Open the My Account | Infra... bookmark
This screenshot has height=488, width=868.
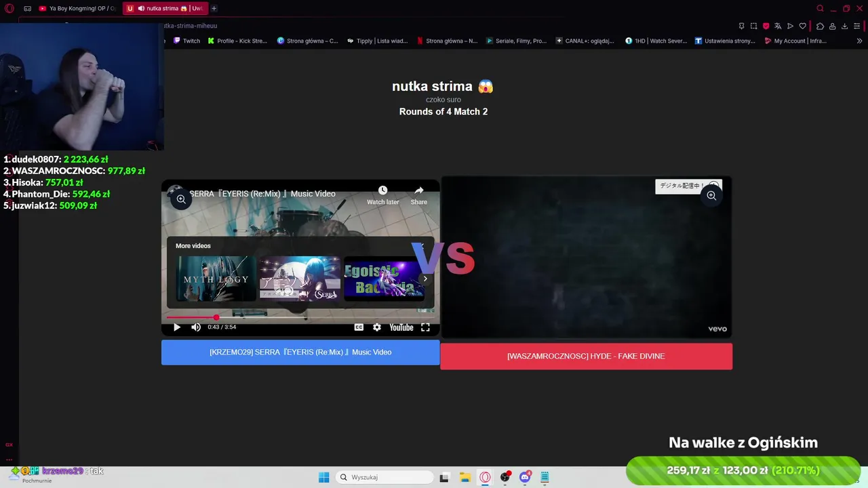pyautogui.click(x=795, y=41)
